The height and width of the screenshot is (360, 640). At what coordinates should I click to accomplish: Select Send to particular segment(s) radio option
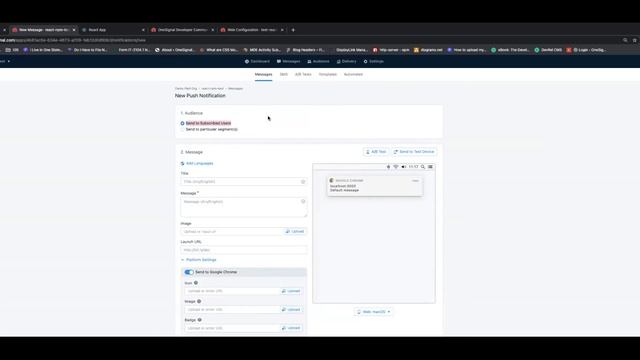(182, 129)
